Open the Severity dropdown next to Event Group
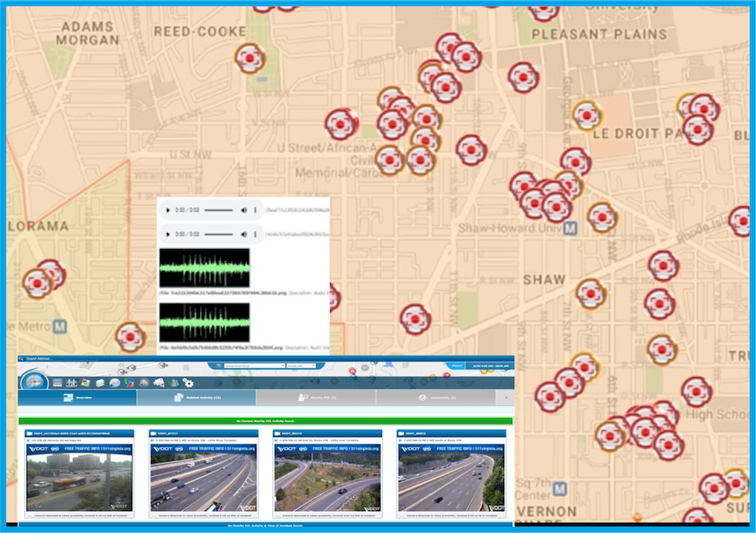The width and height of the screenshot is (756, 533). pos(301,366)
